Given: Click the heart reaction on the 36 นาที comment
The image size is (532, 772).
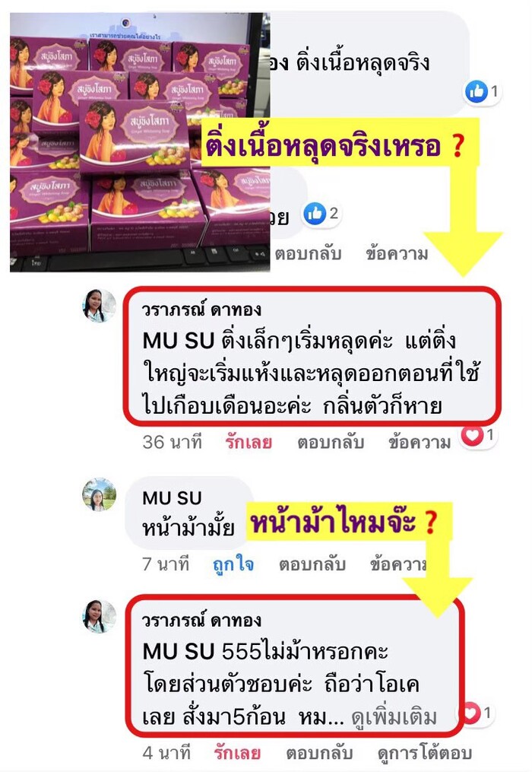Looking at the screenshot, I should 473,435.
